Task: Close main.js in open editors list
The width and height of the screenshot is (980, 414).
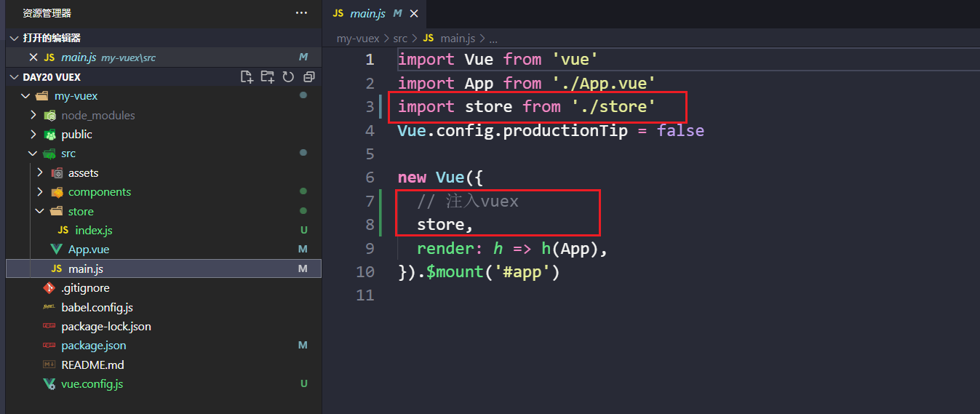Action: [33, 57]
